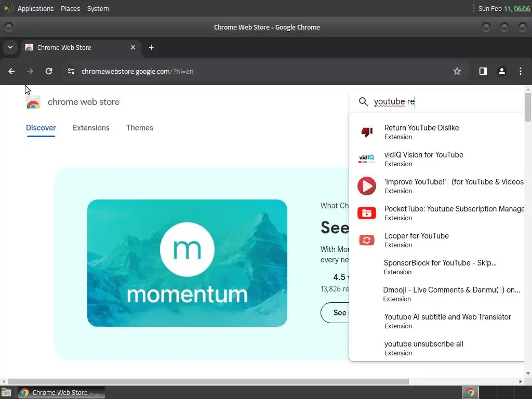Click the scroll left arrow on horizontal scrollbar
Image resolution: width=532 pixels, height=399 pixels.
[x=4, y=381]
